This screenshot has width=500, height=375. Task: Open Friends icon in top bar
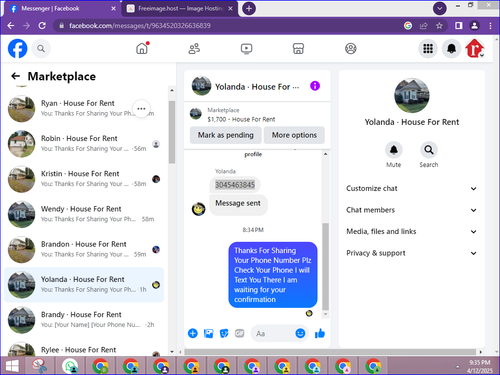194,49
